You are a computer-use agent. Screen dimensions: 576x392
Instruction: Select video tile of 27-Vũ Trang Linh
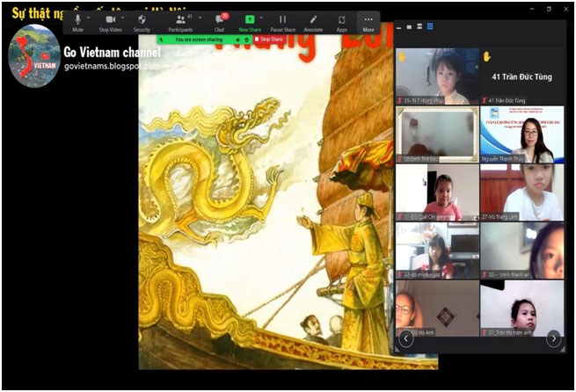point(522,192)
